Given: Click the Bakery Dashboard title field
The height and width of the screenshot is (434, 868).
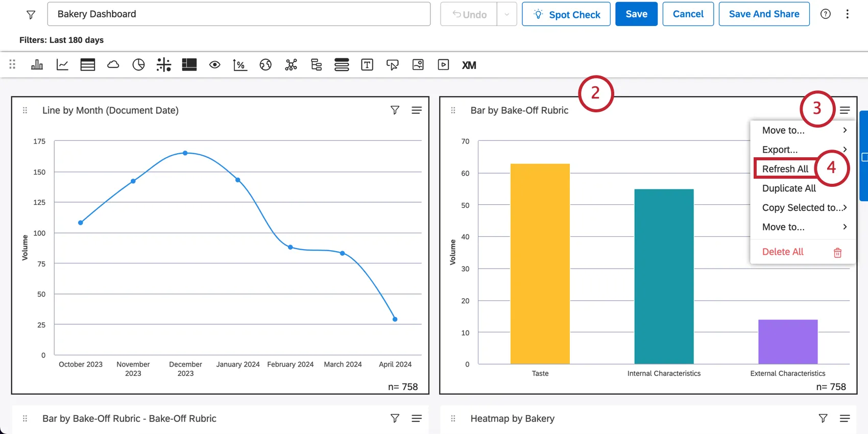Looking at the screenshot, I should tap(238, 14).
